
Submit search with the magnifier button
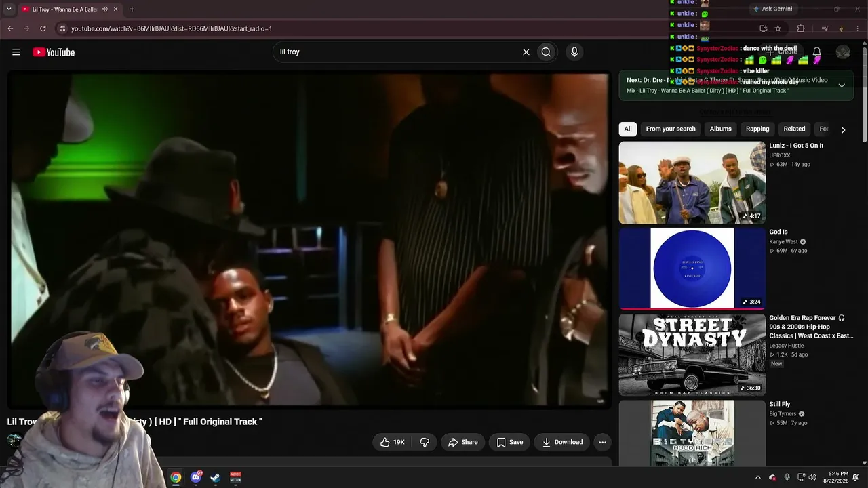546,52
